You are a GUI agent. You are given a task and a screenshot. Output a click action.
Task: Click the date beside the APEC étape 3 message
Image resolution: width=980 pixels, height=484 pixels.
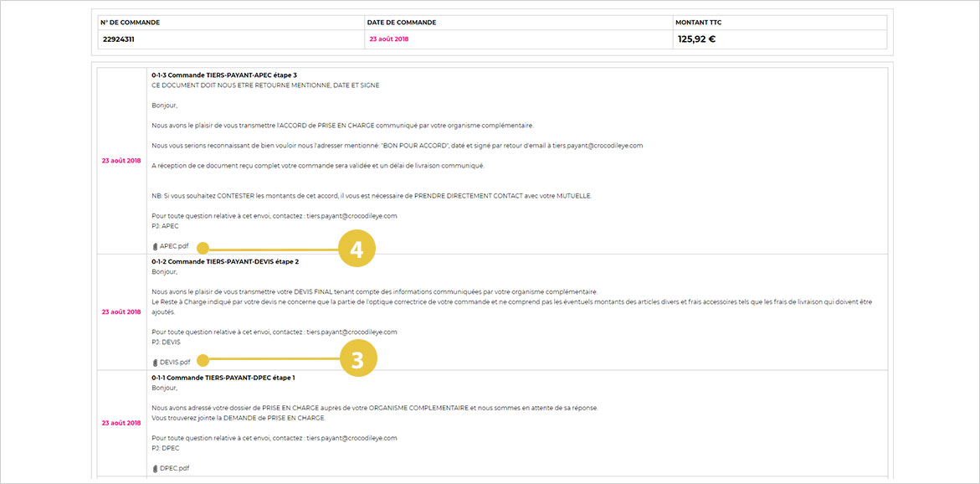[x=121, y=160]
